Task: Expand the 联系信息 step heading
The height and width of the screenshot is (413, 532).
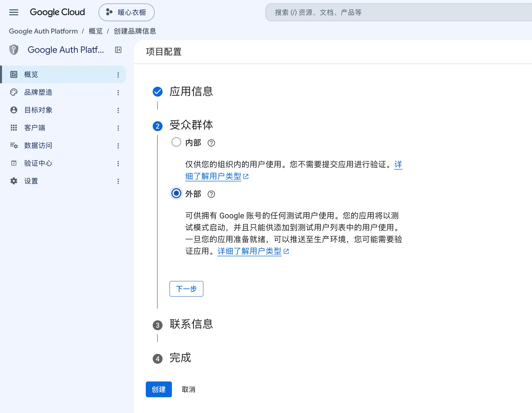Action: 191,324
